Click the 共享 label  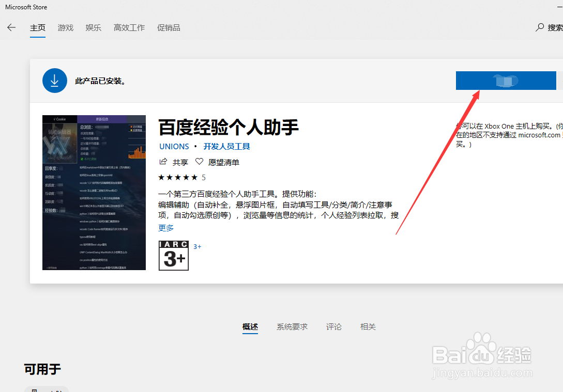coord(180,163)
